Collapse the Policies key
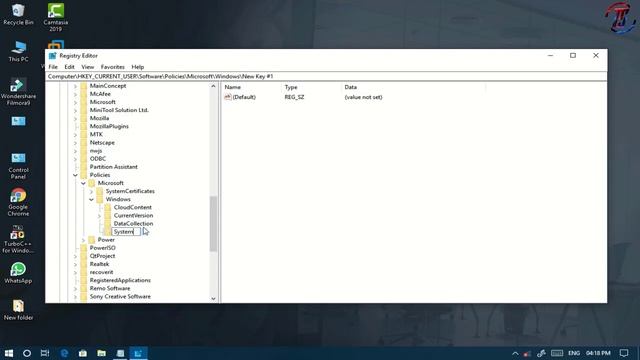The image size is (640, 360). [75, 175]
